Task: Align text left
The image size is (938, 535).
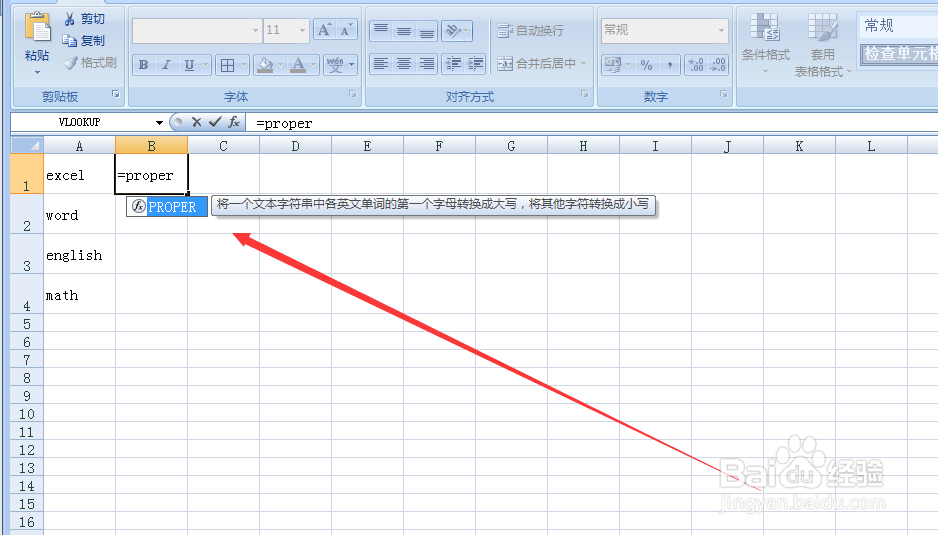Action: click(x=381, y=63)
